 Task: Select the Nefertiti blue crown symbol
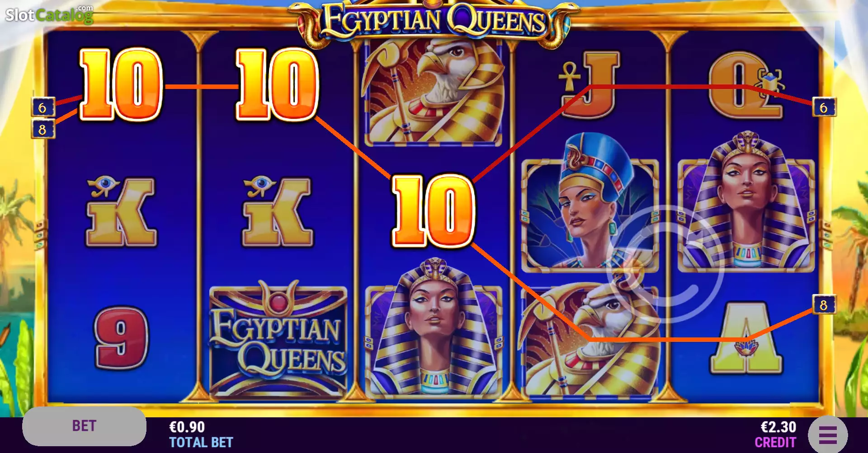click(x=590, y=202)
